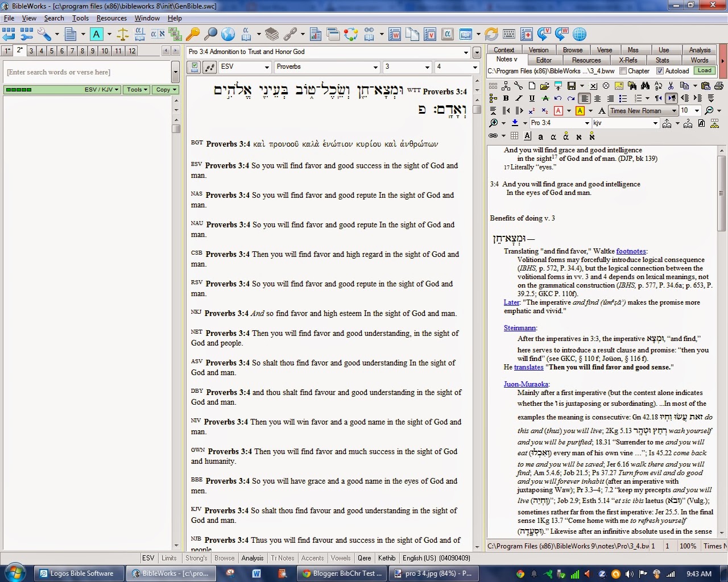Insert a table using the grid icon
Image resolution: width=728 pixels, height=582 pixels.
[x=514, y=136]
